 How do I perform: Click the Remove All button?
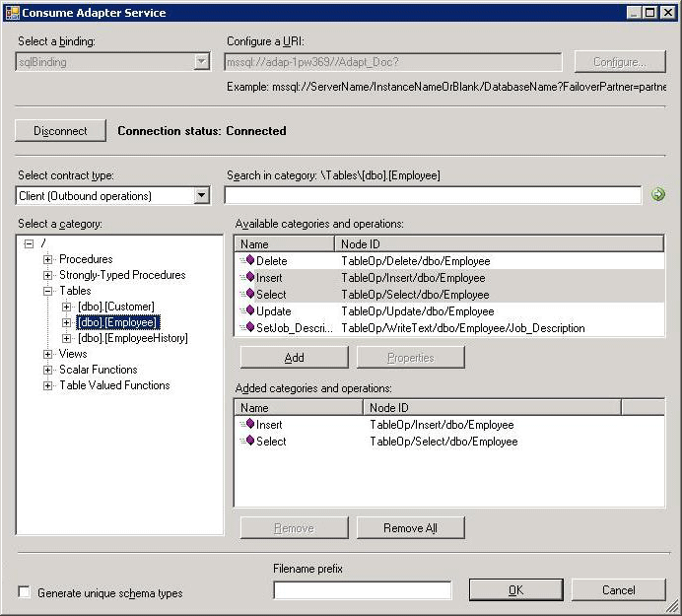(411, 527)
